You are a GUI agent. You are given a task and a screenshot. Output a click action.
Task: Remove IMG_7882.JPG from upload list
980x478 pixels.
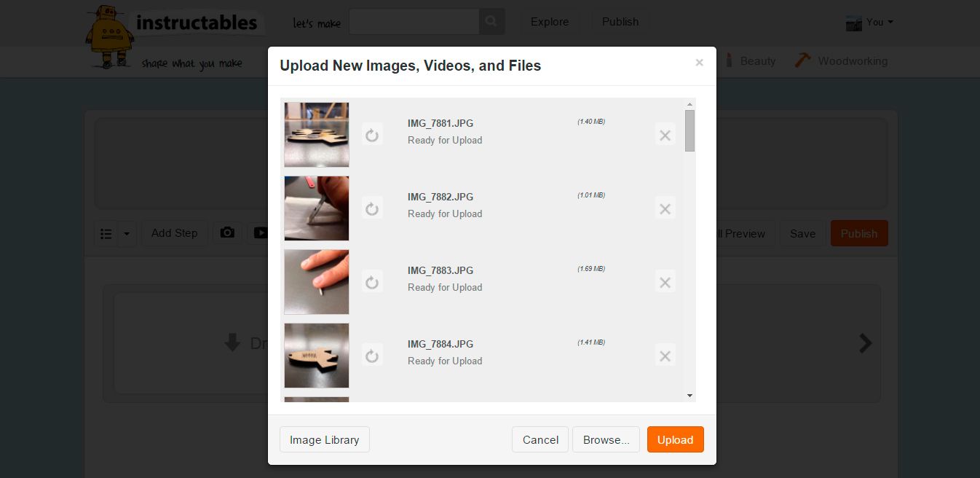tap(665, 208)
